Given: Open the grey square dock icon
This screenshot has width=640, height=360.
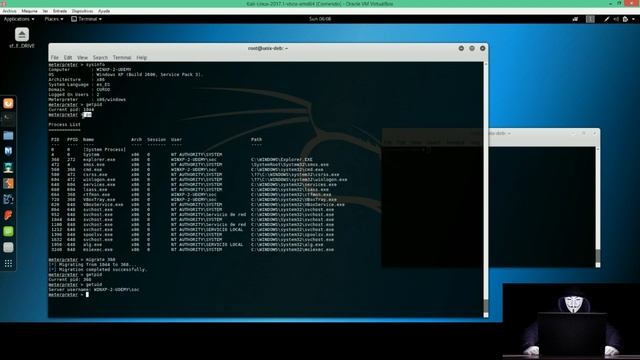Looking at the screenshot, I should coord(8,247).
